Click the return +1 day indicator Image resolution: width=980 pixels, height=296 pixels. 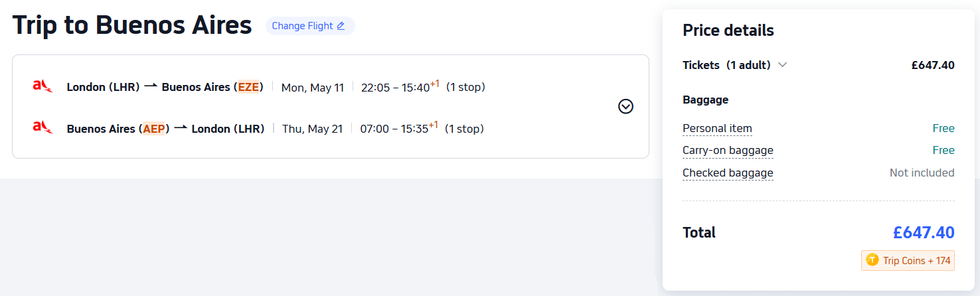(x=433, y=125)
